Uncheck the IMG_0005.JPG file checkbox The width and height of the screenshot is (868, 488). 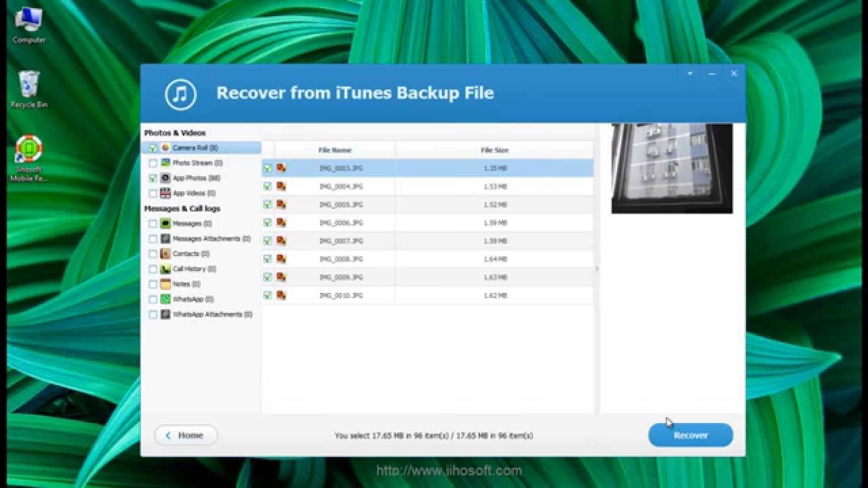(x=268, y=205)
